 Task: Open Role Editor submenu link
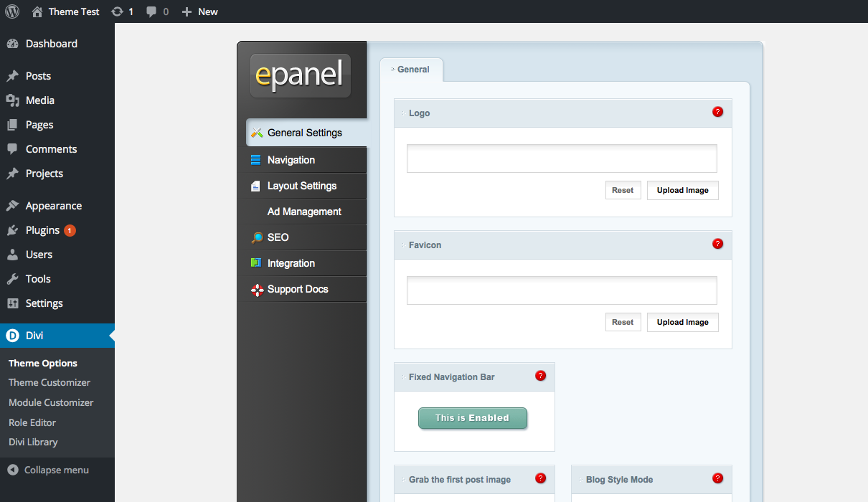pyautogui.click(x=32, y=423)
